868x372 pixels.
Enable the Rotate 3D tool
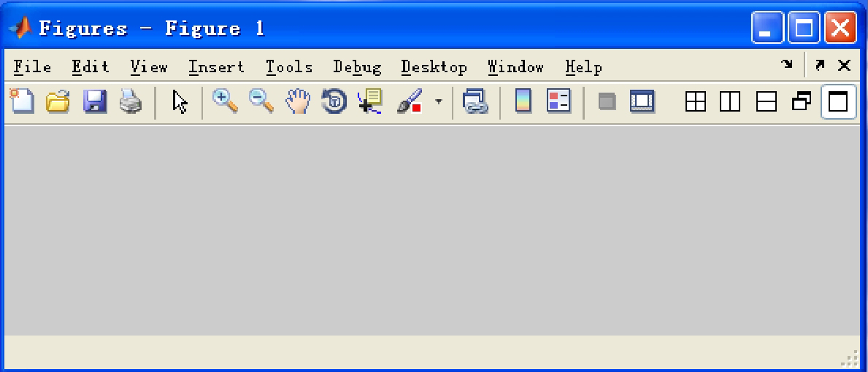coord(334,101)
